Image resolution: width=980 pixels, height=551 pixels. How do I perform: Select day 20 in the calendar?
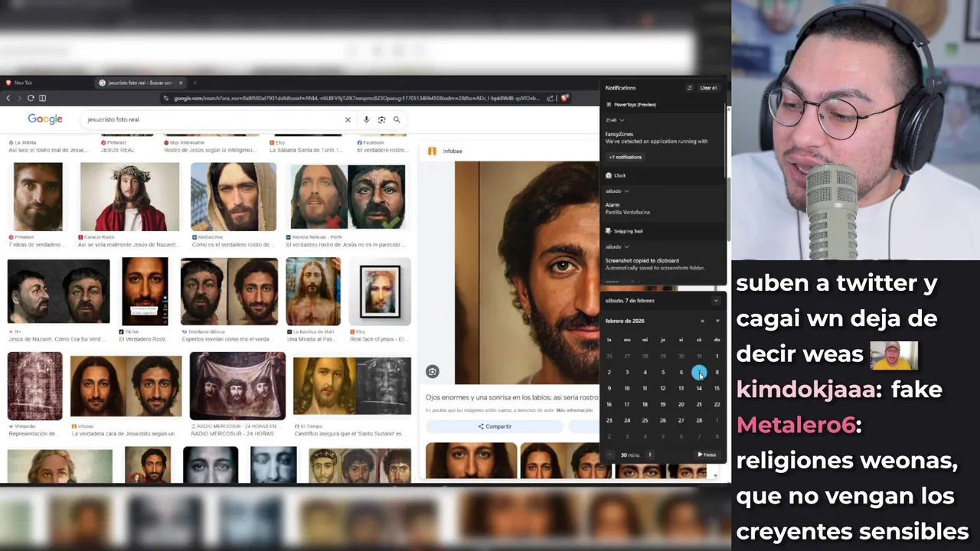(x=681, y=404)
